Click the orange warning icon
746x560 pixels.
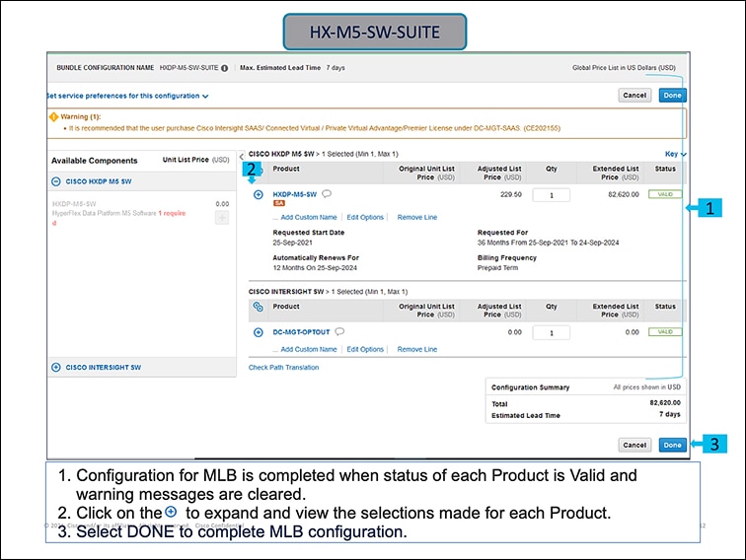[53, 116]
